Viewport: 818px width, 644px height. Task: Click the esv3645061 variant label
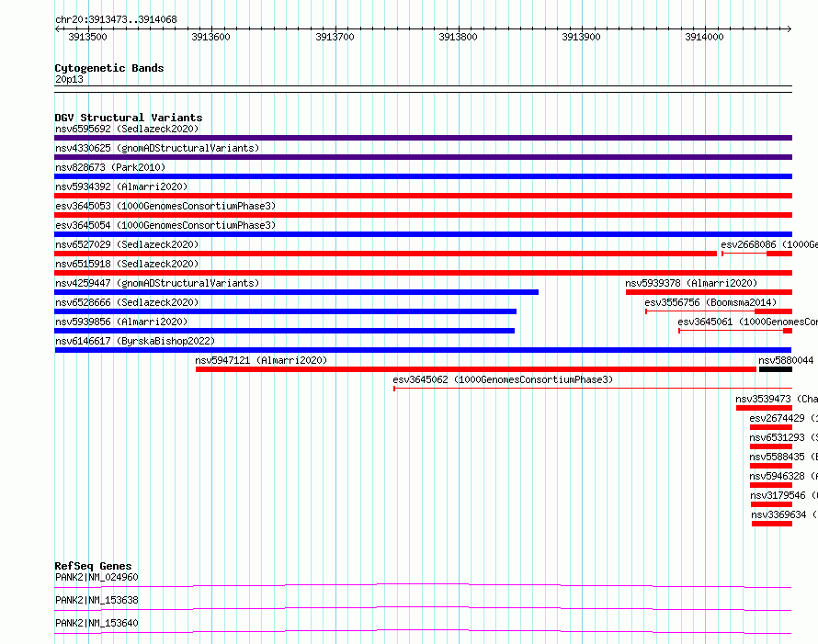coord(747,322)
